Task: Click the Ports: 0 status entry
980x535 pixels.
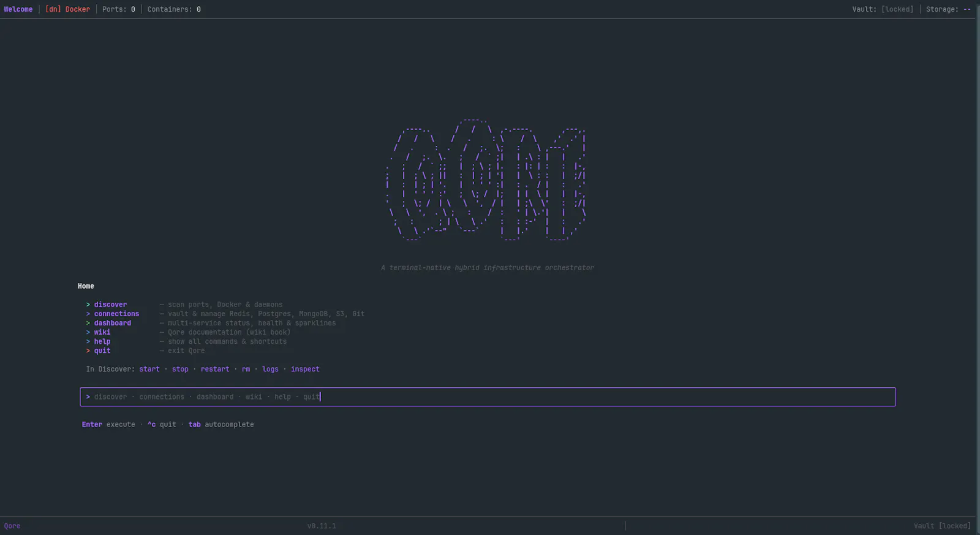Action: [119, 9]
